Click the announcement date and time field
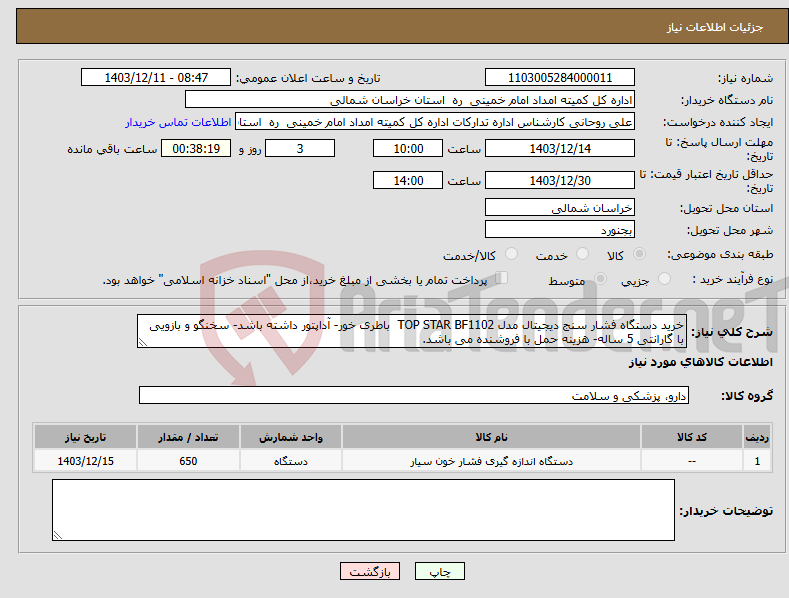This screenshot has height=598, width=789. [x=156, y=78]
